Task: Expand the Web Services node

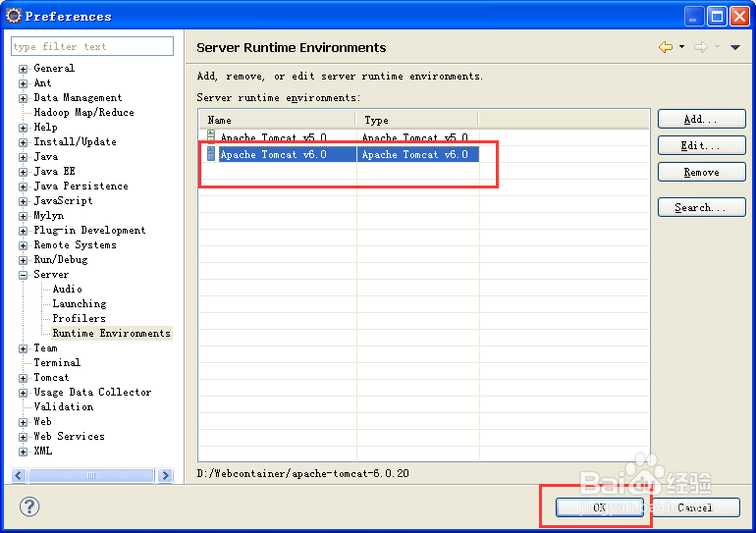Action: (x=24, y=437)
